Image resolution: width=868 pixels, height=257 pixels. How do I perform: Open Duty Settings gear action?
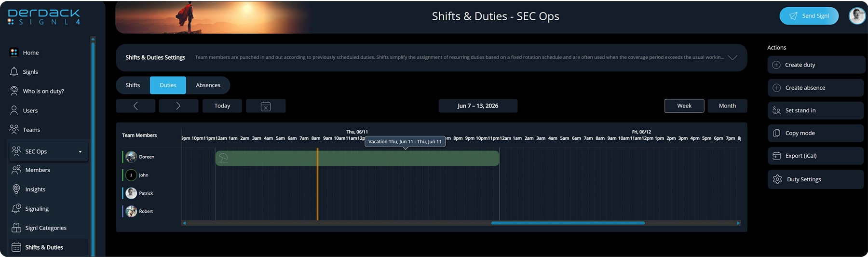[x=815, y=179]
